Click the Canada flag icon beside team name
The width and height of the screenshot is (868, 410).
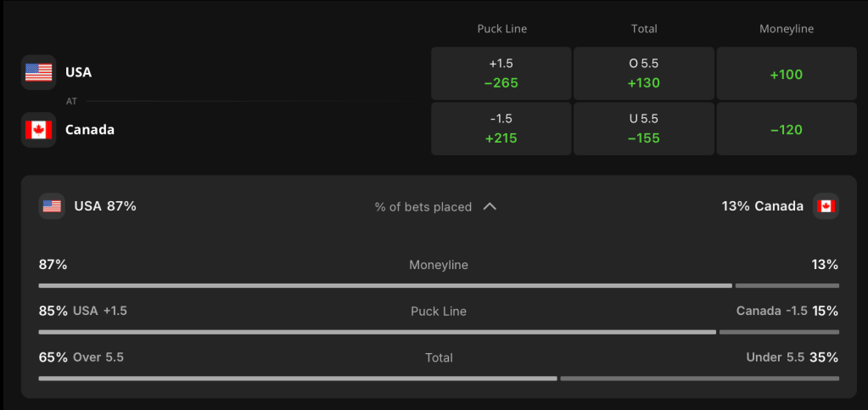[x=39, y=130]
